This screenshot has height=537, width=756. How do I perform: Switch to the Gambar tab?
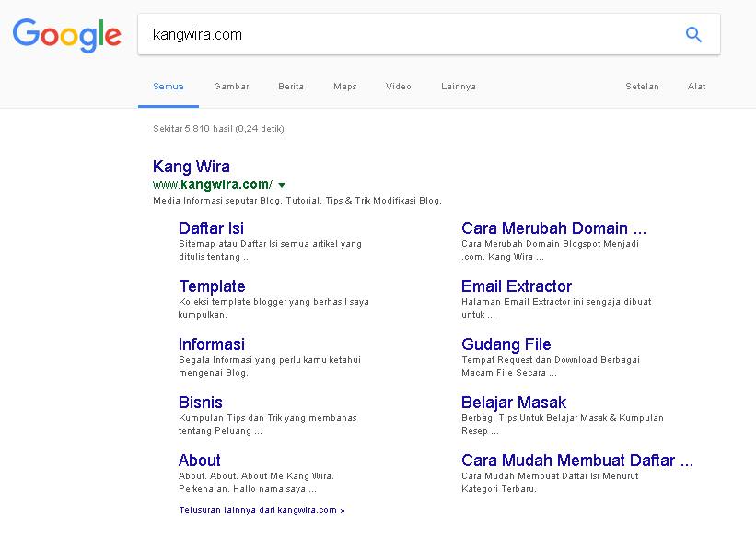[x=231, y=87]
